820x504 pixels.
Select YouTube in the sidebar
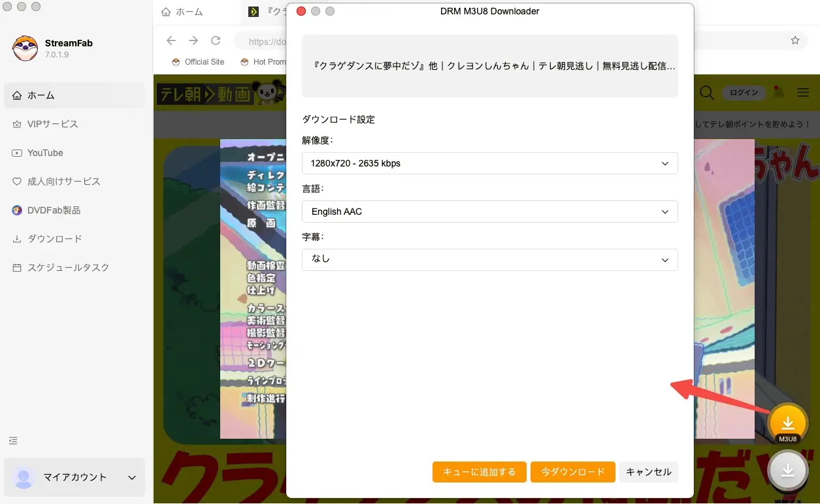click(74, 153)
